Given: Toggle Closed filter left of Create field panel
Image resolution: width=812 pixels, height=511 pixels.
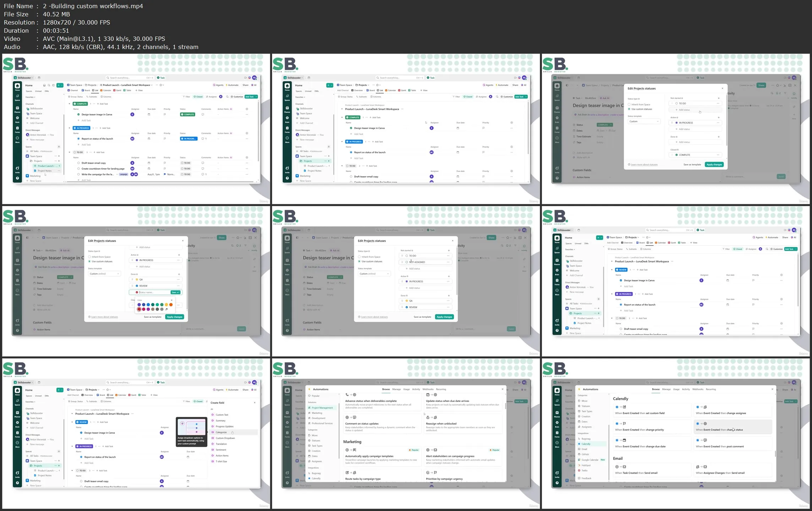Looking at the screenshot, I should point(198,402).
